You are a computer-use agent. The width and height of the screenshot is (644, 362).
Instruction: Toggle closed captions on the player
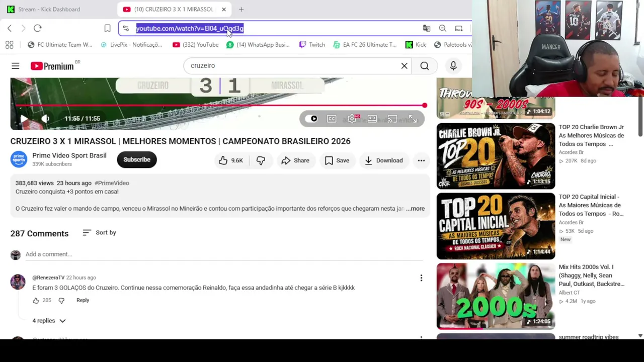click(x=332, y=119)
